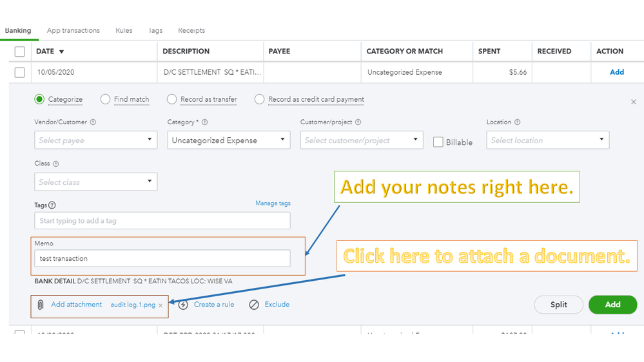The image size is (644, 362).
Task: Expand the Uncategorized Expense category dropdown
Action: point(229,140)
